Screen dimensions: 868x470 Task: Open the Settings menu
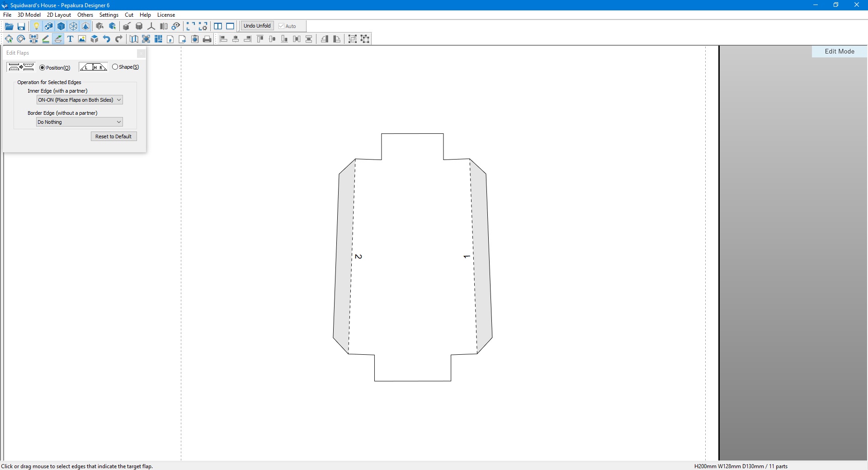(x=108, y=15)
